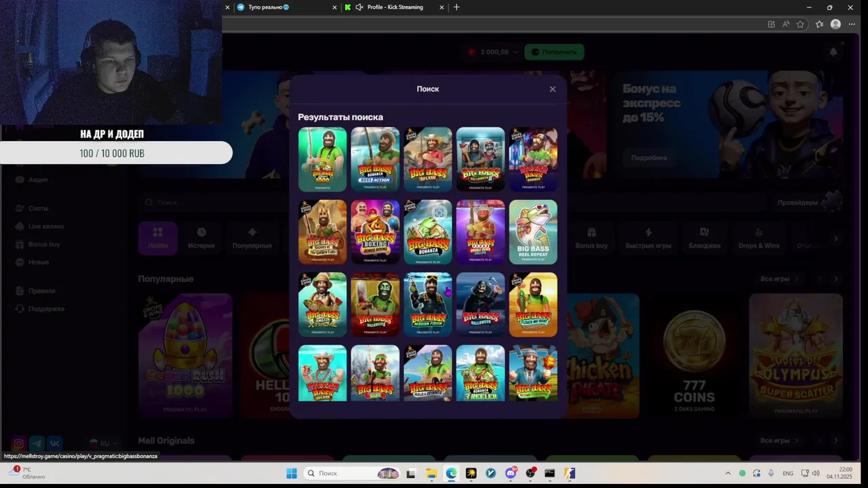Open Слоты in the sidebar
868x488 pixels.
click(38, 208)
